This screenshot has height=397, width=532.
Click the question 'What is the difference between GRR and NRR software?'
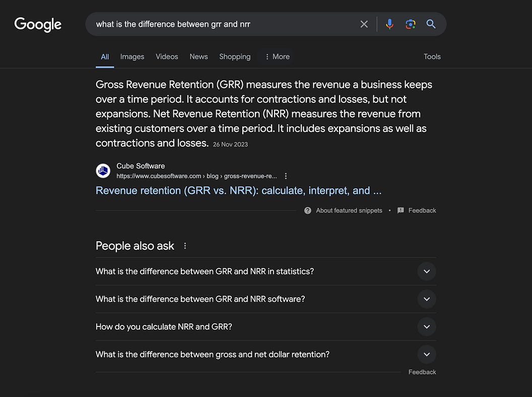[200, 299]
